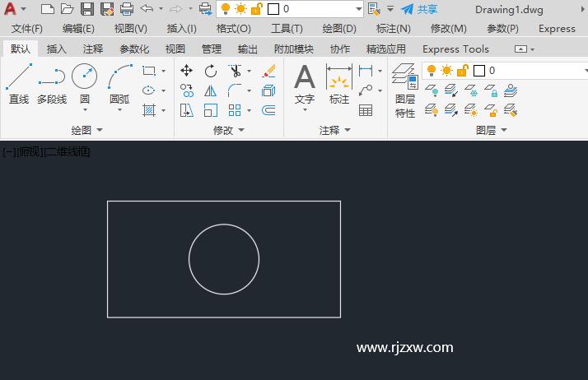Open the application menu arrow beside A logo

[x=23, y=8]
